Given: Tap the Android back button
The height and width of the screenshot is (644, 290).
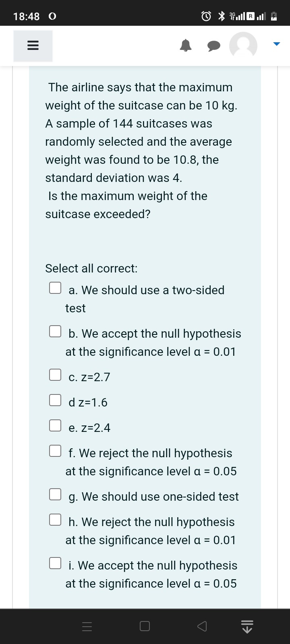Looking at the screenshot, I should pyautogui.click(x=203, y=626).
